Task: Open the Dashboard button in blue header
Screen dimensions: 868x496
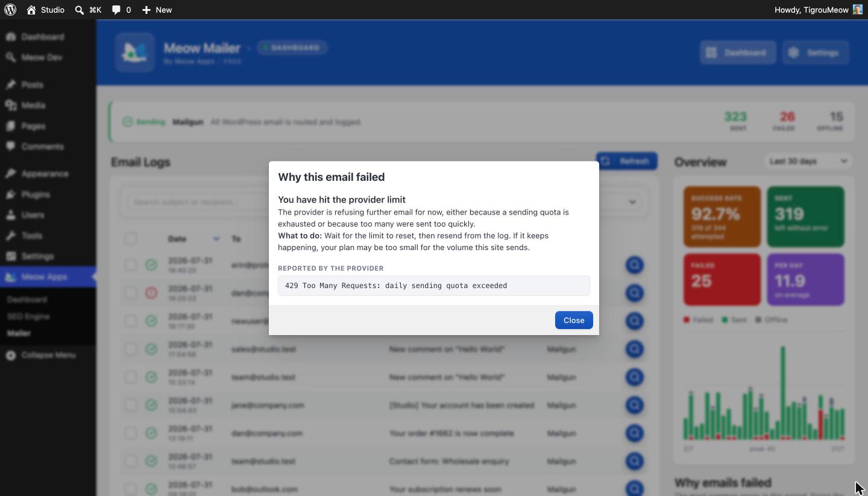Action: pos(738,52)
